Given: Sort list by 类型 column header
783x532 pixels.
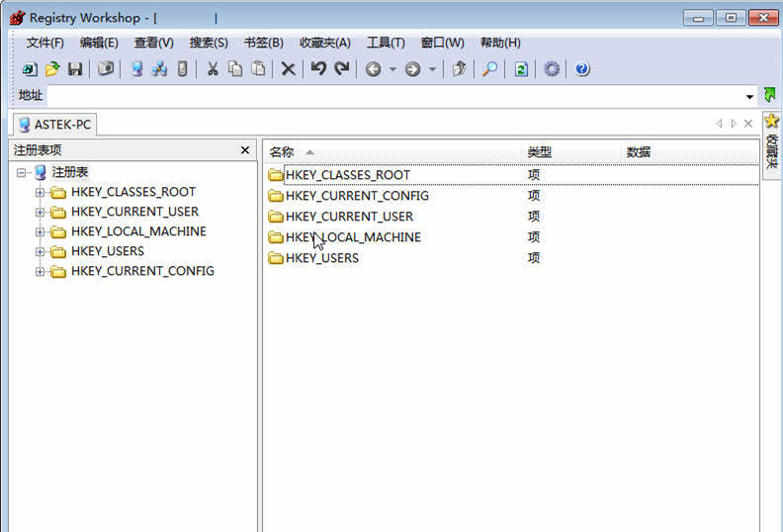Looking at the screenshot, I should [571, 152].
